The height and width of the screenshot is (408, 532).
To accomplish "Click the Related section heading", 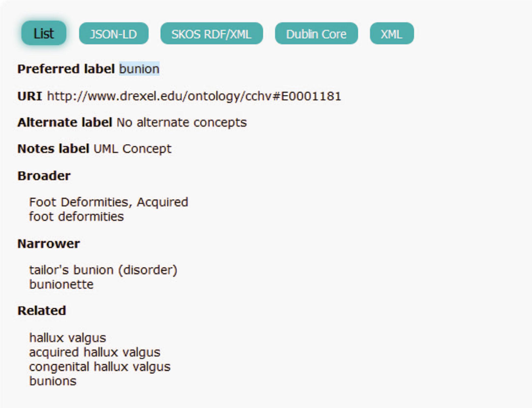I will [42, 311].
